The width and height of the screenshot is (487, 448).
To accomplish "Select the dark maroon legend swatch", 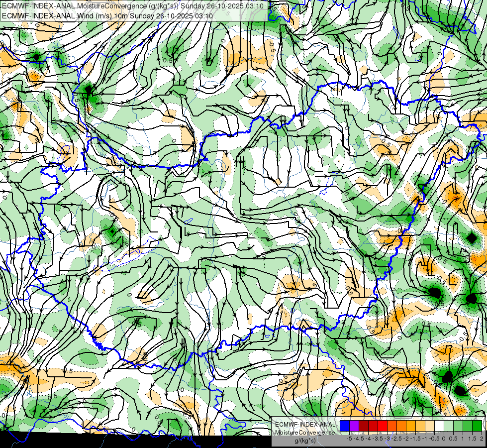I will click(x=364, y=426).
